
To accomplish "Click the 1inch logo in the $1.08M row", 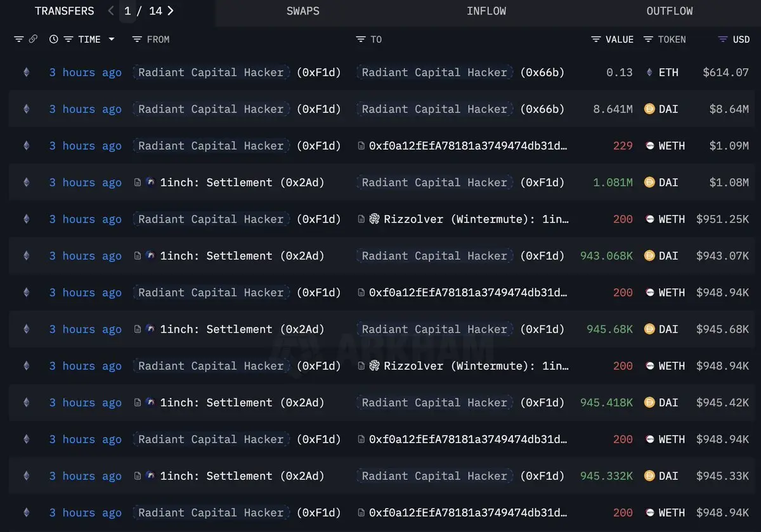I will (x=150, y=183).
